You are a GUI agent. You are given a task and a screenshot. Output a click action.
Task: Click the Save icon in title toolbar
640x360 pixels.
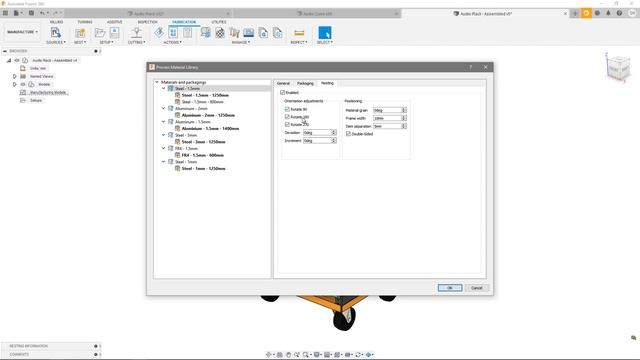[31, 13]
